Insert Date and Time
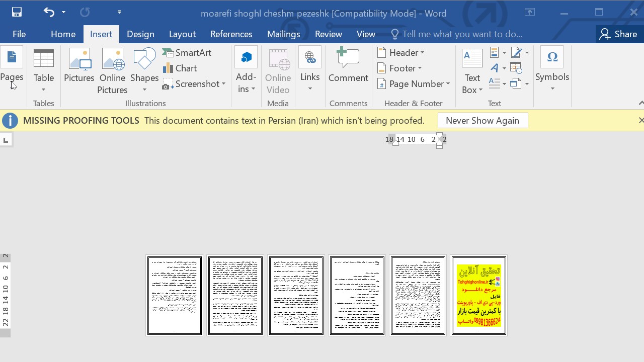 point(516,68)
